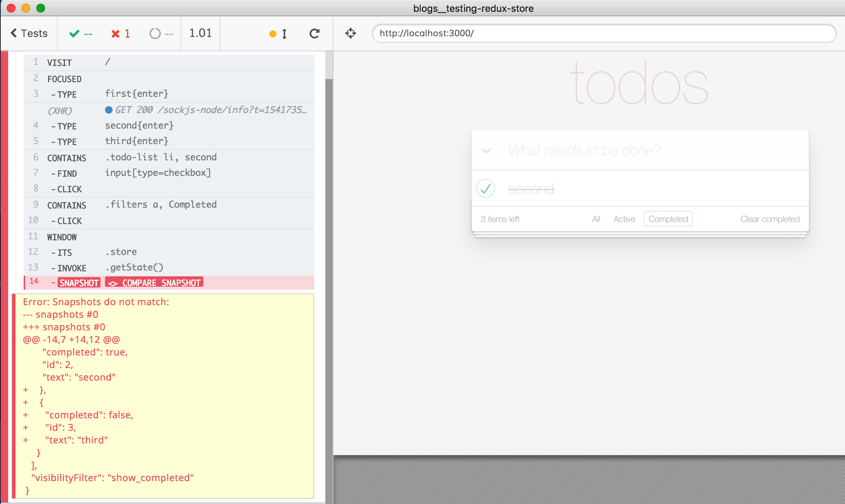This screenshot has width=845, height=504.
Task: Open the selector playground crosshair icon
Action: pos(350,33)
